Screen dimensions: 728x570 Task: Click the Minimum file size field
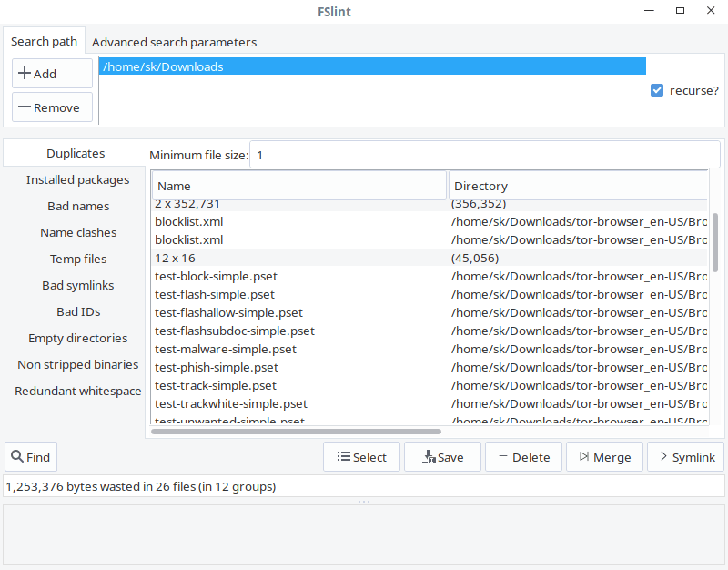pyautogui.click(x=484, y=155)
